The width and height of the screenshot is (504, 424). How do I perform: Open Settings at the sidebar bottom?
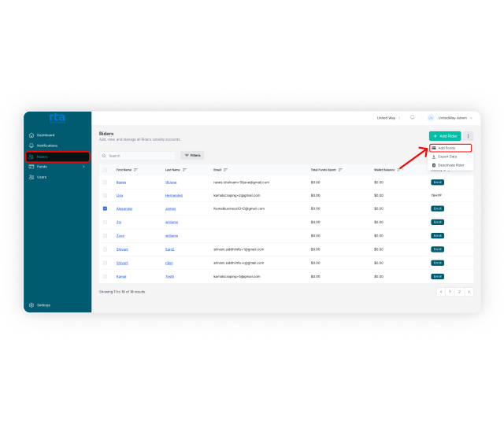click(43, 305)
